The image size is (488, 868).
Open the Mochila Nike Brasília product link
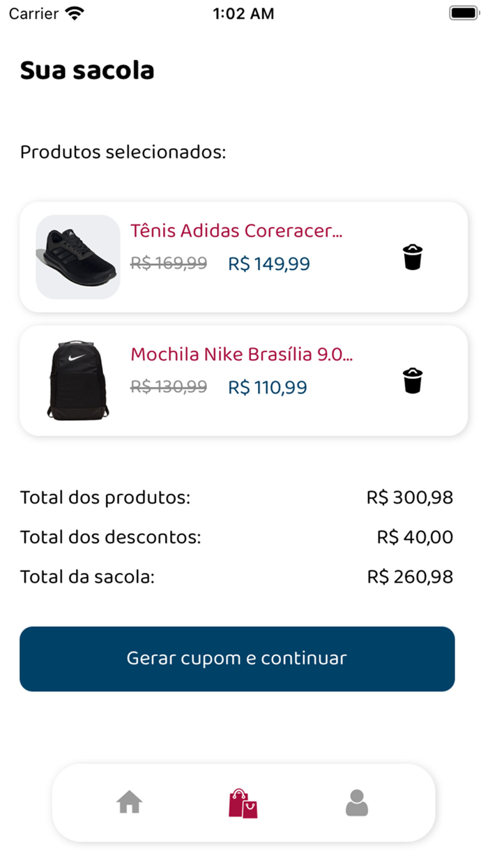(x=243, y=354)
